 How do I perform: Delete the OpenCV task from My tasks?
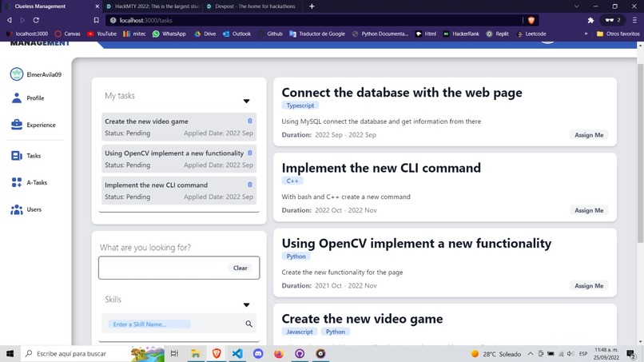(250, 153)
